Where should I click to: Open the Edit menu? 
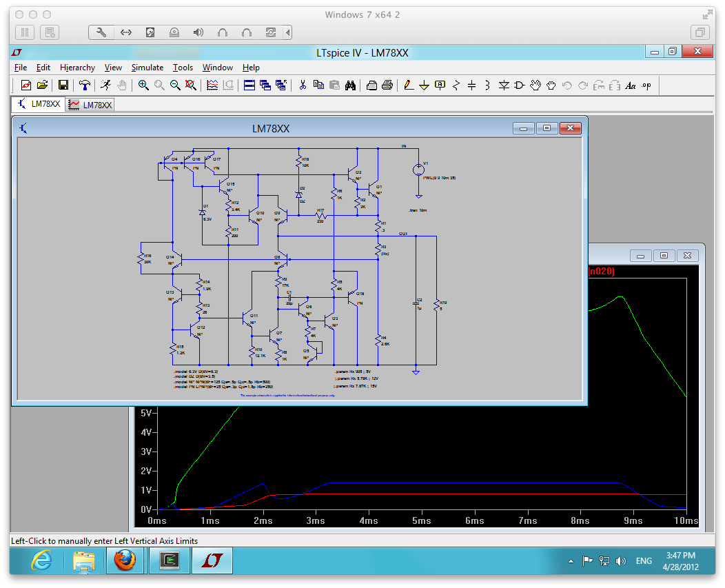point(43,68)
